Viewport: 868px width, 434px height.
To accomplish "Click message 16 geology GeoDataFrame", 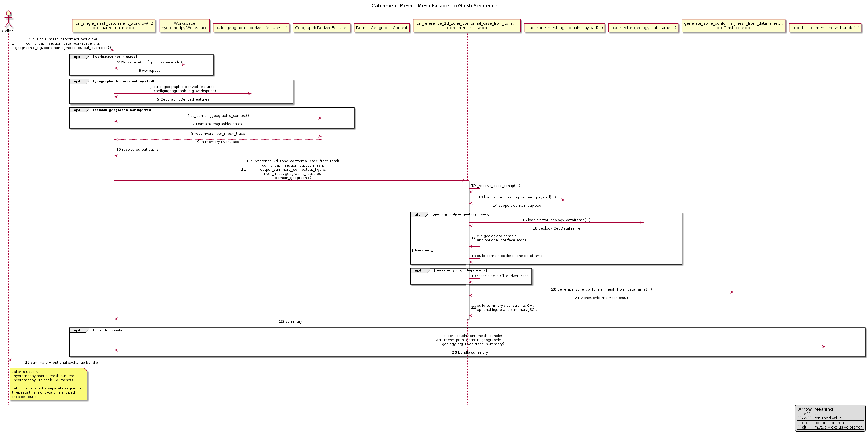I will 556,229.
